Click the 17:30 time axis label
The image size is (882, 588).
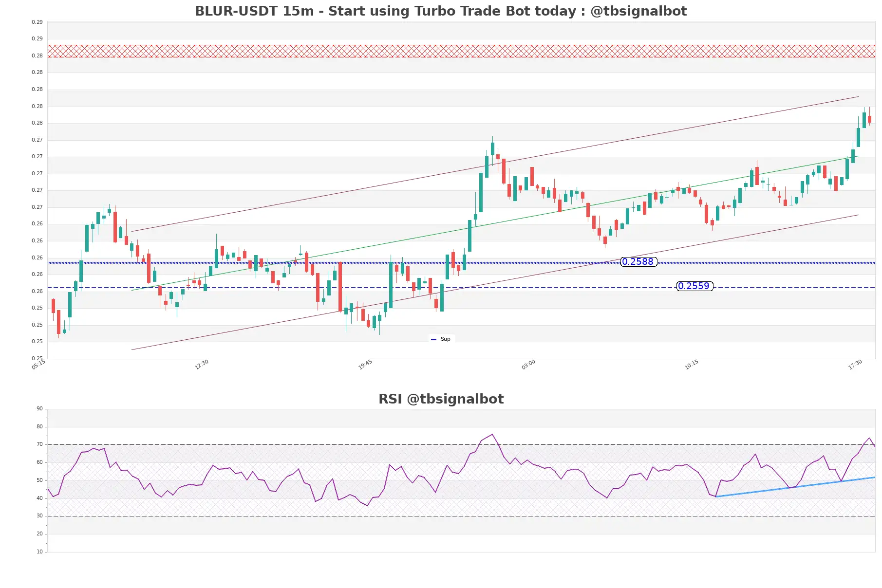tap(855, 365)
